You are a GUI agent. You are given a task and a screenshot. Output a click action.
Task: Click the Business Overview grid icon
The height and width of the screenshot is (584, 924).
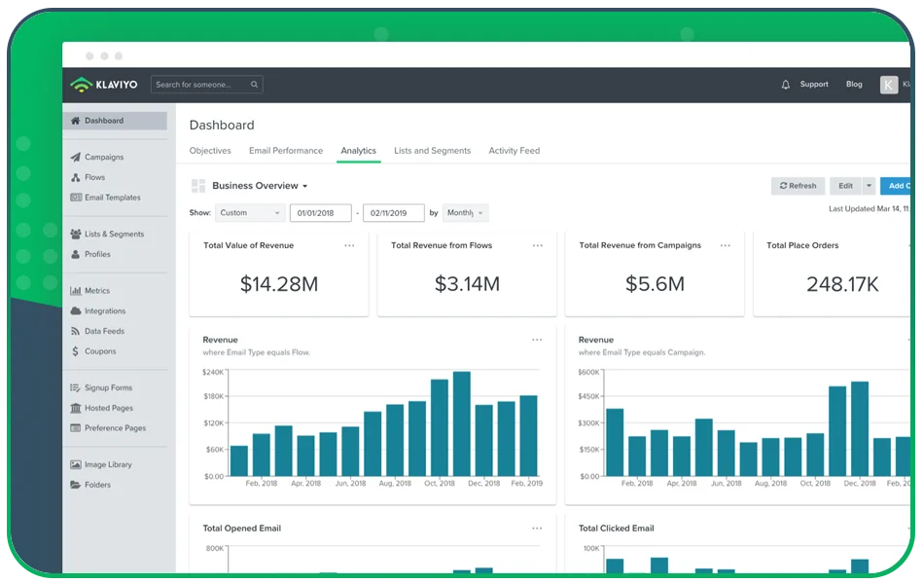pyautogui.click(x=198, y=186)
